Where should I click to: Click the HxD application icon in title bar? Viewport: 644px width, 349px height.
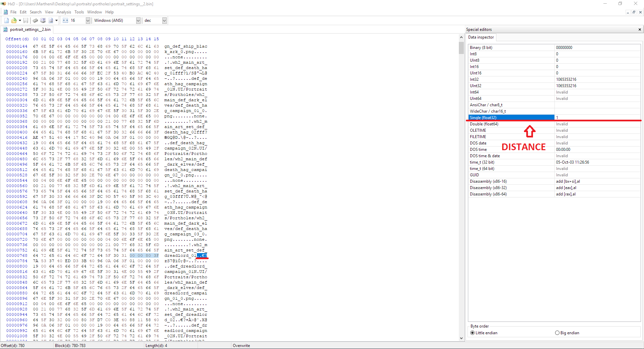(3, 4)
